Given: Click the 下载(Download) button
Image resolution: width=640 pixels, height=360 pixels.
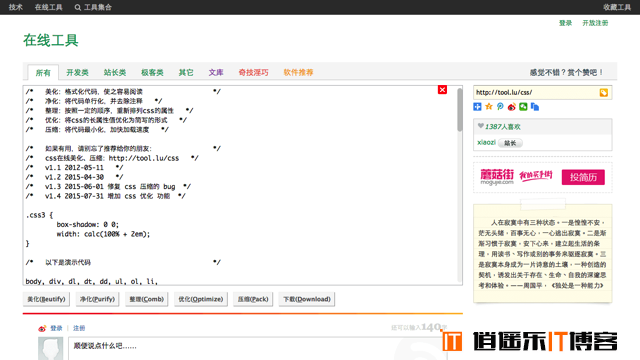Looking at the screenshot, I should coord(307,299).
